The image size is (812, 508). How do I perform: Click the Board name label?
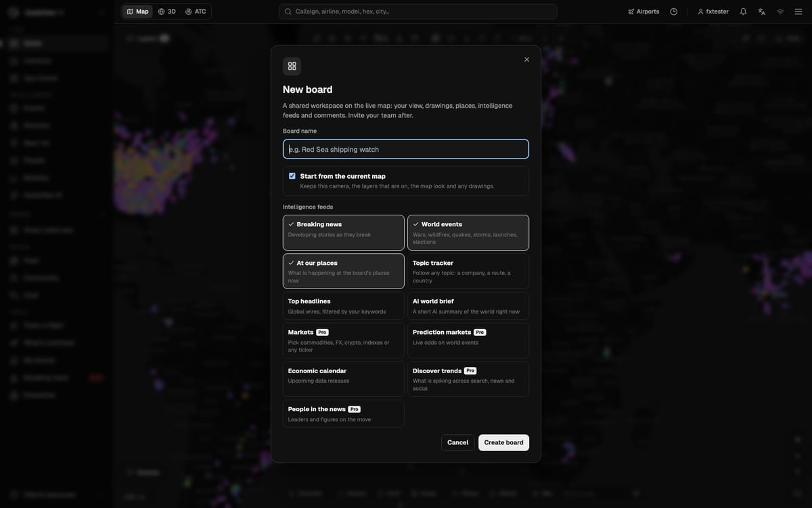click(300, 131)
